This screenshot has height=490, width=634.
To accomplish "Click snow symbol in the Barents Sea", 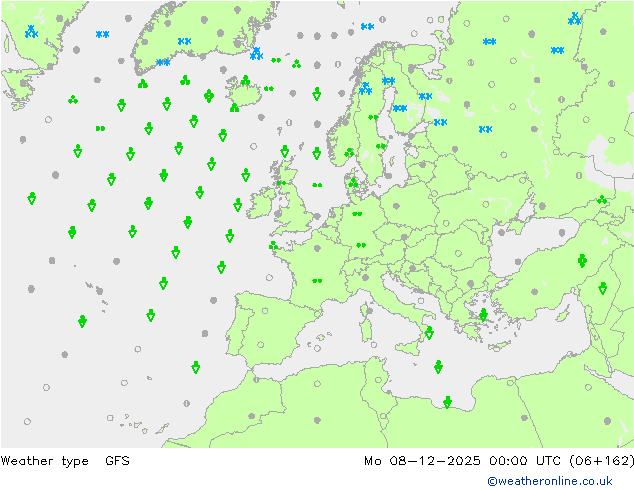I will click(x=367, y=26).
